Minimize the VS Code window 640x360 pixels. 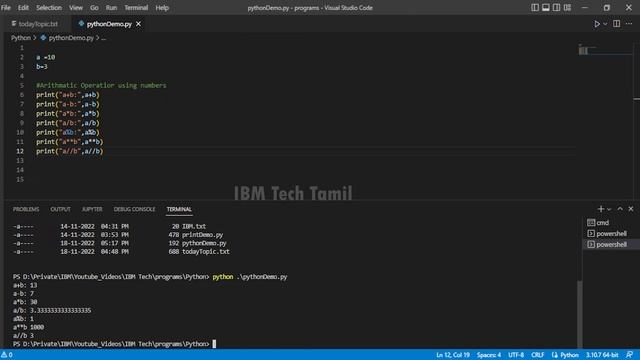(584, 8)
